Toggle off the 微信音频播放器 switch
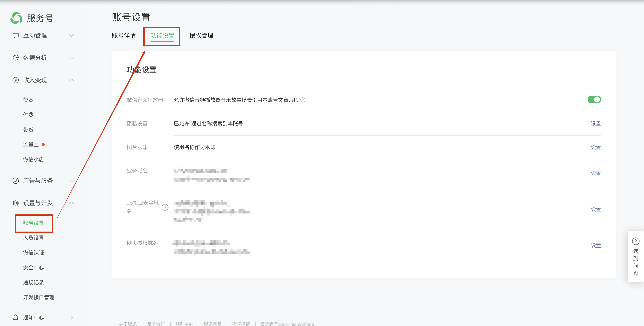 [594, 100]
